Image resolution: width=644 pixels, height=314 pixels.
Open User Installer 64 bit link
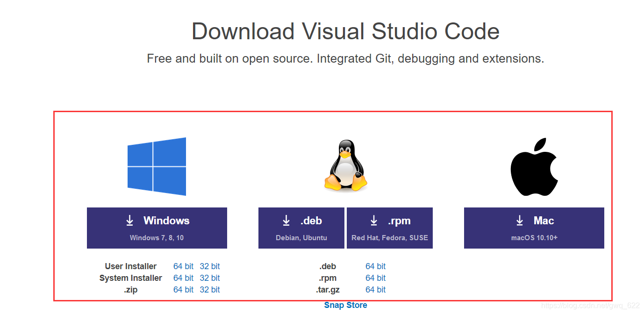click(x=183, y=266)
